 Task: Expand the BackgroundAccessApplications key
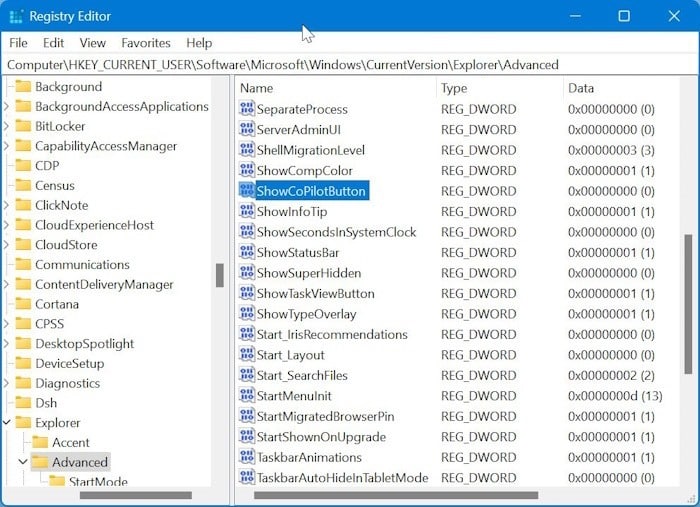(6, 107)
